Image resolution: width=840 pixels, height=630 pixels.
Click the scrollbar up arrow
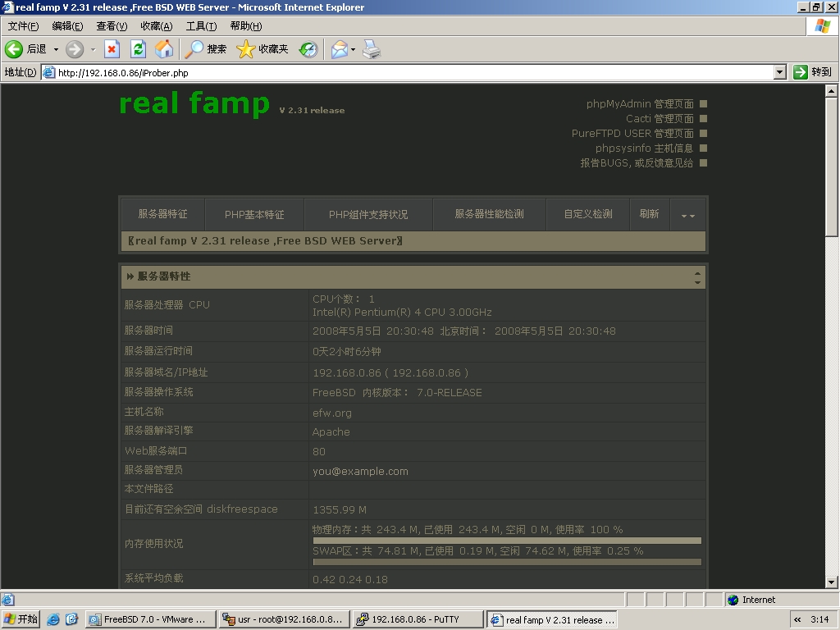click(831, 91)
